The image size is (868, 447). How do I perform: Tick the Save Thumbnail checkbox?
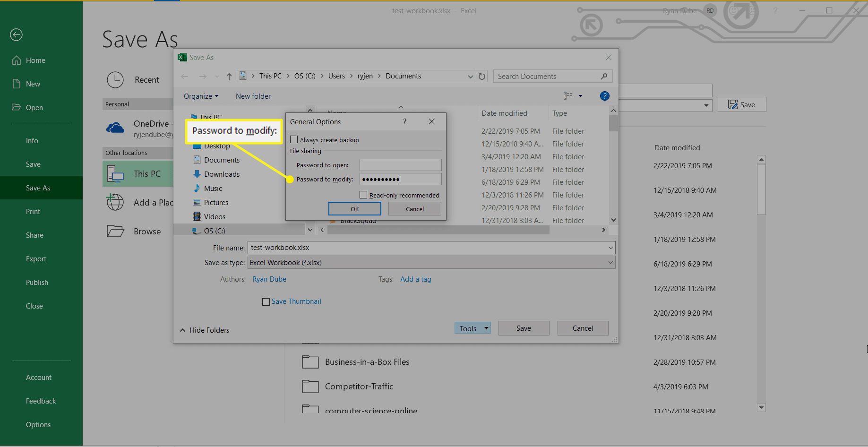coord(266,301)
